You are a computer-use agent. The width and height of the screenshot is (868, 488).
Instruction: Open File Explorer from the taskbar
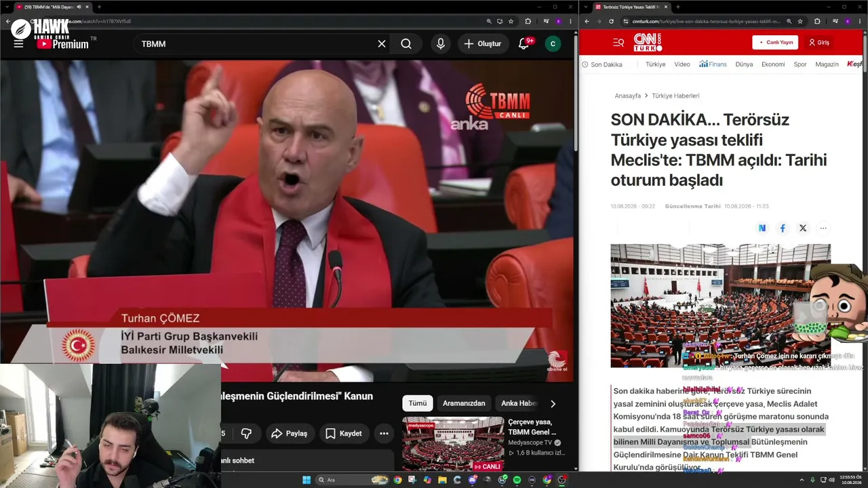click(442, 480)
